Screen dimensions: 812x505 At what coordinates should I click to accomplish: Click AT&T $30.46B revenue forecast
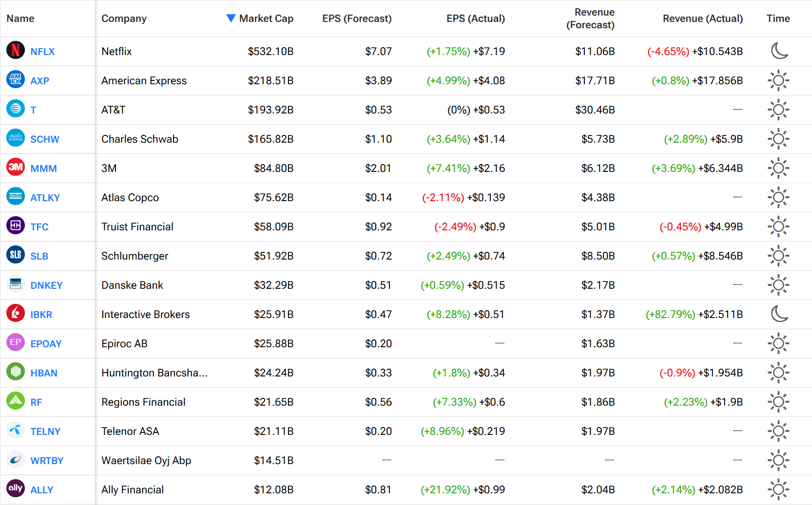(x=595, y=110)
